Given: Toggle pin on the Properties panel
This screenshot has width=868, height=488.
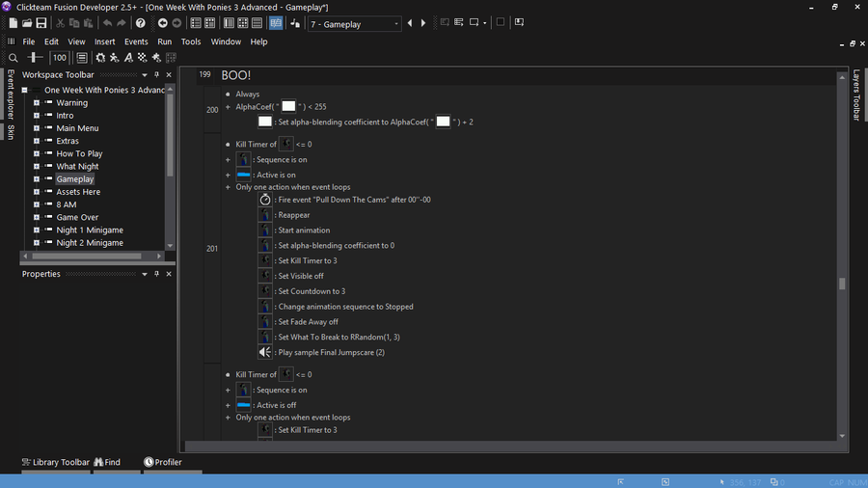Looking at the screenshot, I should coord(156,274).
